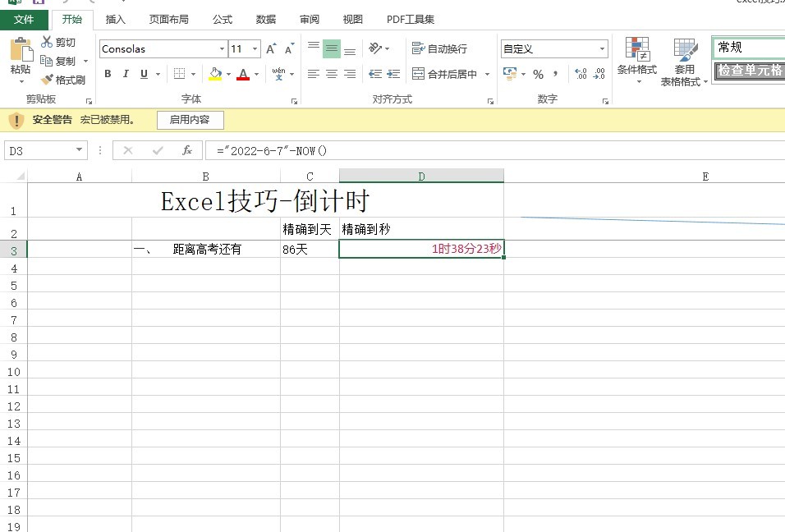Expand fill color dropdown arrow

[229, 74]
